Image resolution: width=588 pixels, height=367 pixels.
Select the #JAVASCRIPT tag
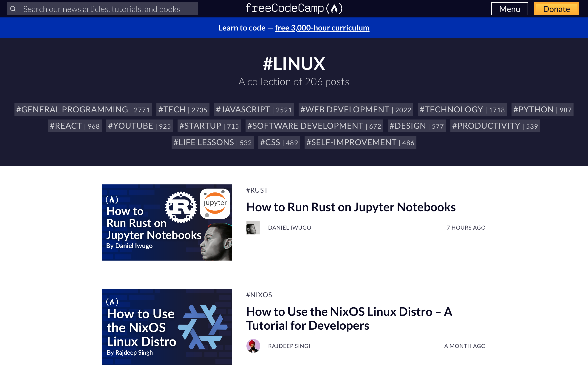(x=254, y=109)
